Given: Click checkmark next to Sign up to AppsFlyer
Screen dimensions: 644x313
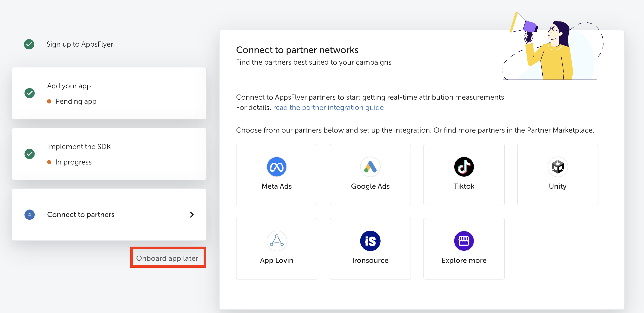Looking at the screenshot, I should 29,44.
